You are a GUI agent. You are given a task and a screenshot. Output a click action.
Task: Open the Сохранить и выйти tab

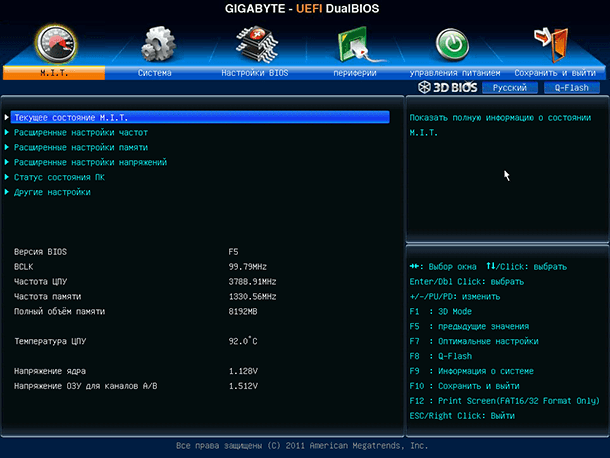pos(555,73)
